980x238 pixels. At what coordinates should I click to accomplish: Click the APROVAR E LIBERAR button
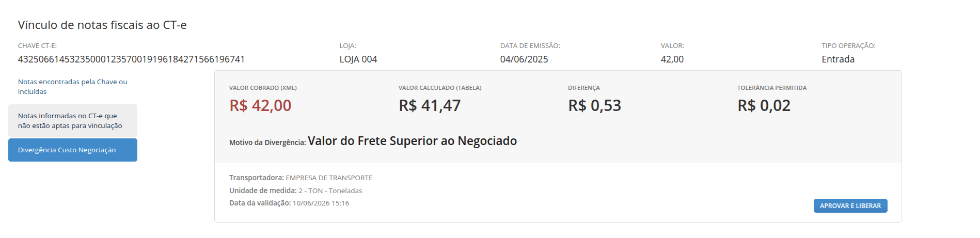850,205
